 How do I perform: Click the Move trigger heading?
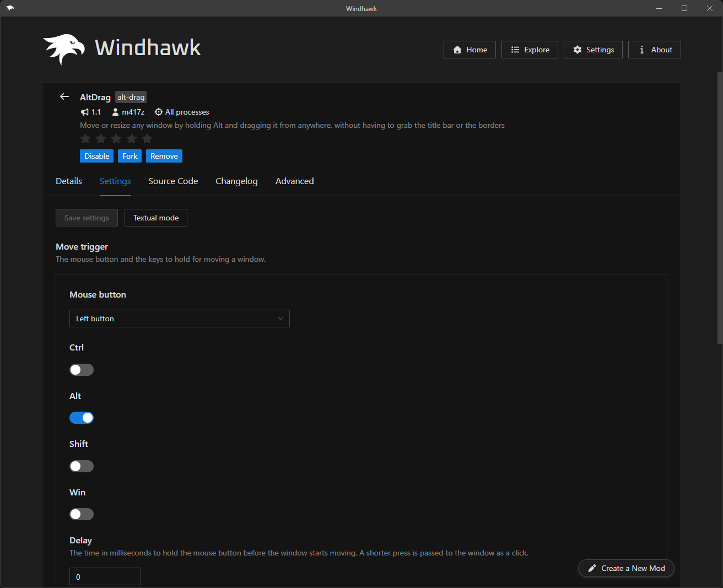coord(82,246)
